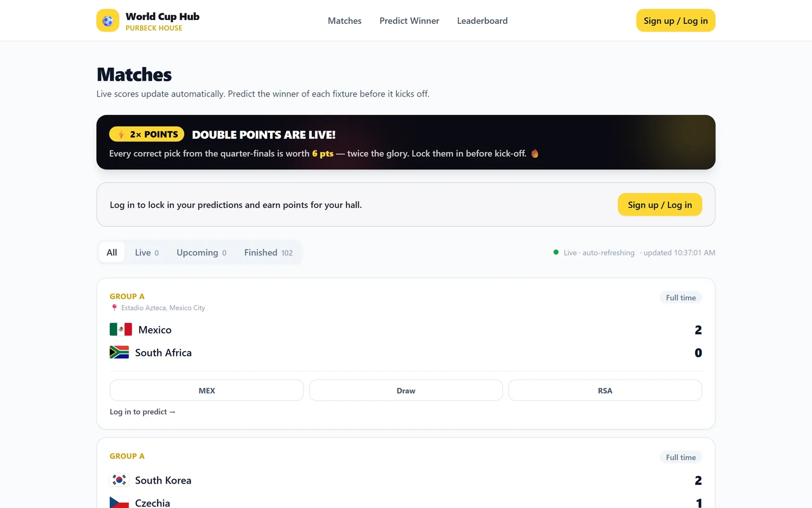Click the fire emoji in the banner
Viewport: 812px width, 508px height.
535,153
